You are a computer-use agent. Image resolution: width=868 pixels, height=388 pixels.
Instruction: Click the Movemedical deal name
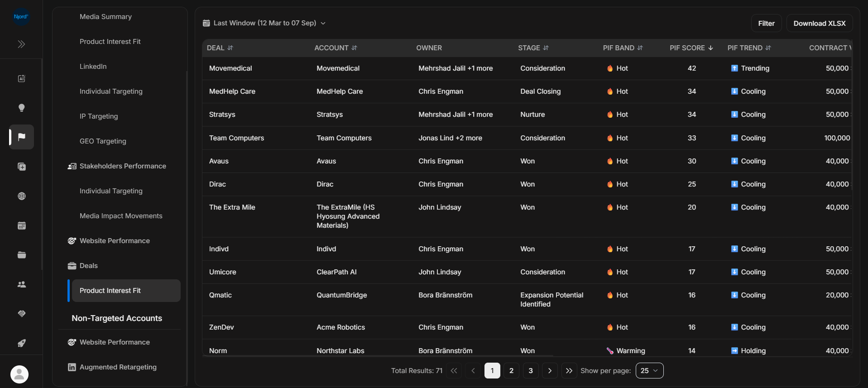230,68
